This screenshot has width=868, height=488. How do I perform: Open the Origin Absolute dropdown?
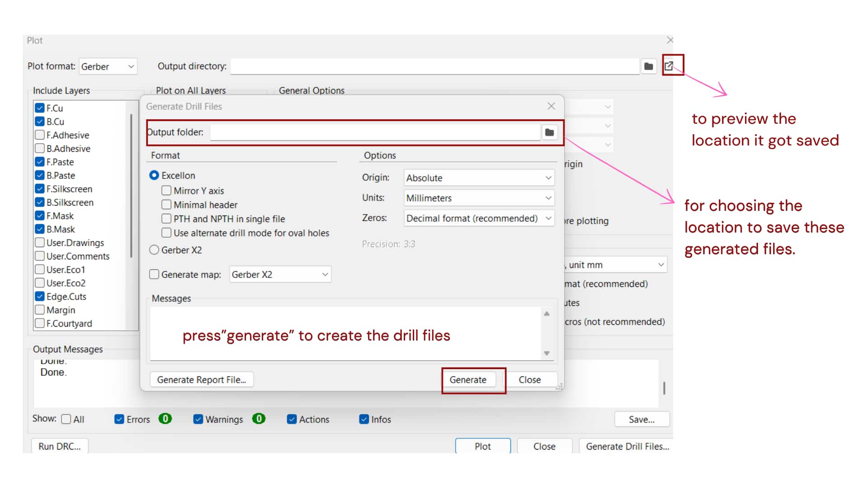[x=479, y=178]
